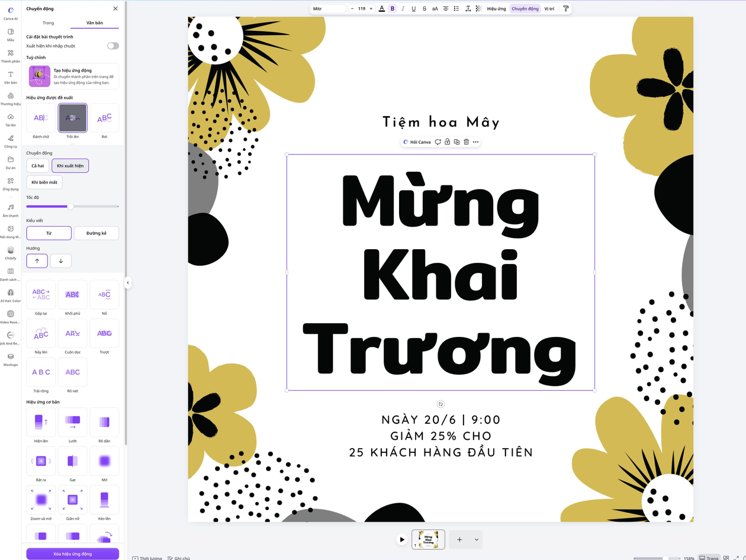Decrease font size with minus button
This screenshot has height=560, width=746.
pos(352,9)
